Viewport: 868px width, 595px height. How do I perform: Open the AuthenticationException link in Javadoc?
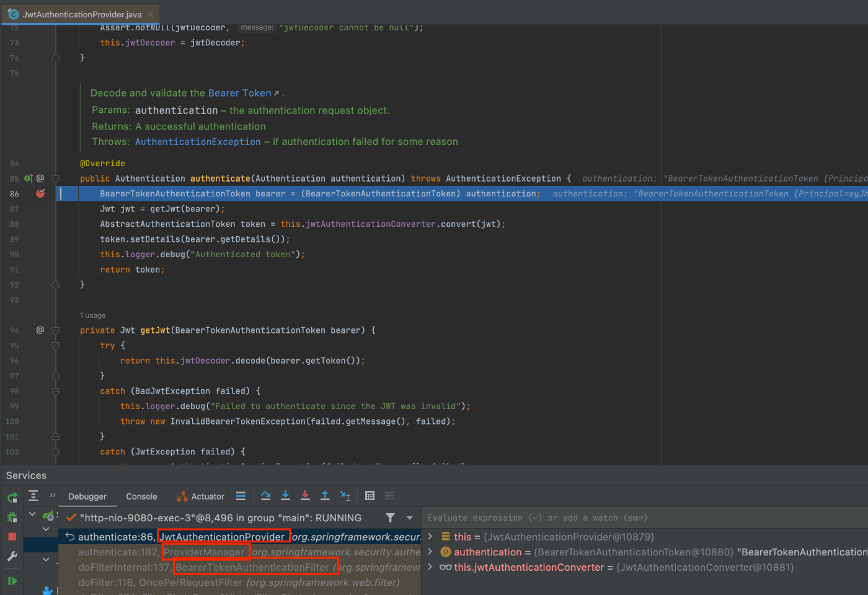pos(198,142)
